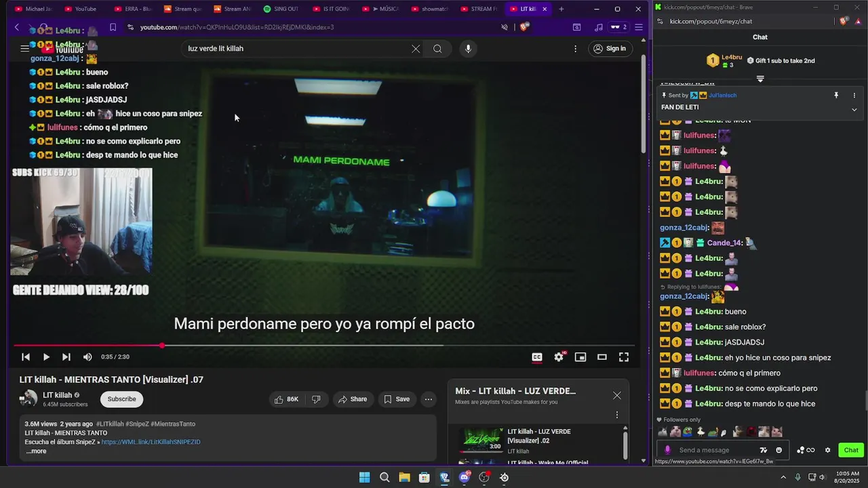
Task: Enter fullscreen on the video
Action: (x=624, y=357)
